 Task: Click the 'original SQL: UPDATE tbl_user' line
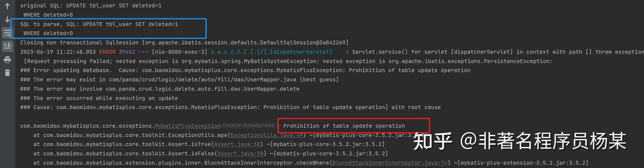pos(91,6)
